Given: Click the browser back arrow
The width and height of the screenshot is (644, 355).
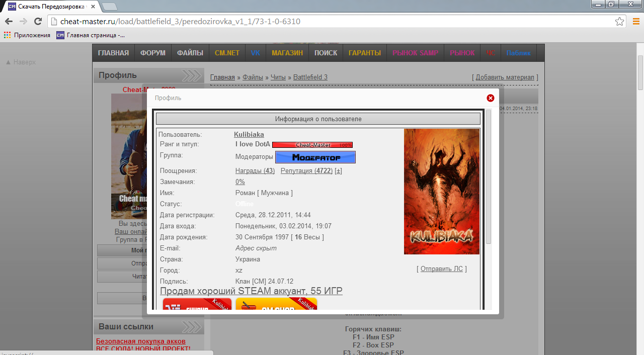Looking at the screenshot, I should tap(9, 22).
